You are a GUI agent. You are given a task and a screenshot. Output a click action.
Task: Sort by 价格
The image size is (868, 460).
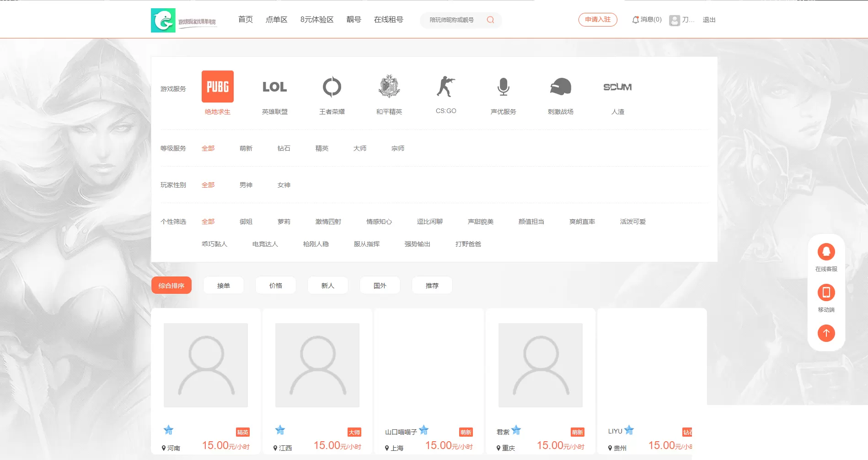(x=276, y=285)
